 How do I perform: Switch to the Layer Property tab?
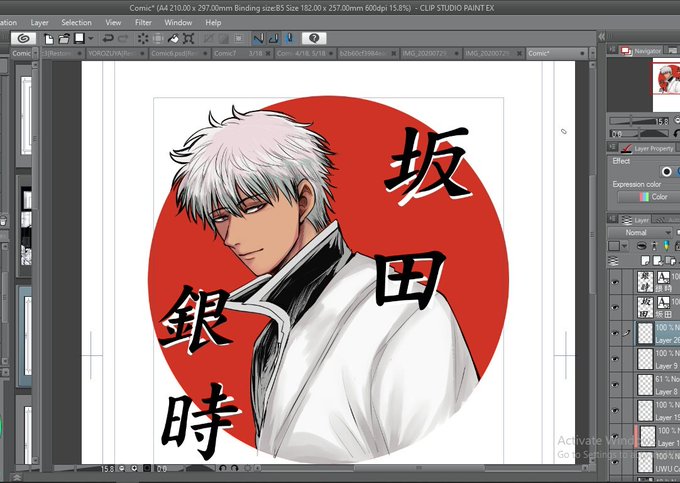pyautogui.click(x=647, y=148)
